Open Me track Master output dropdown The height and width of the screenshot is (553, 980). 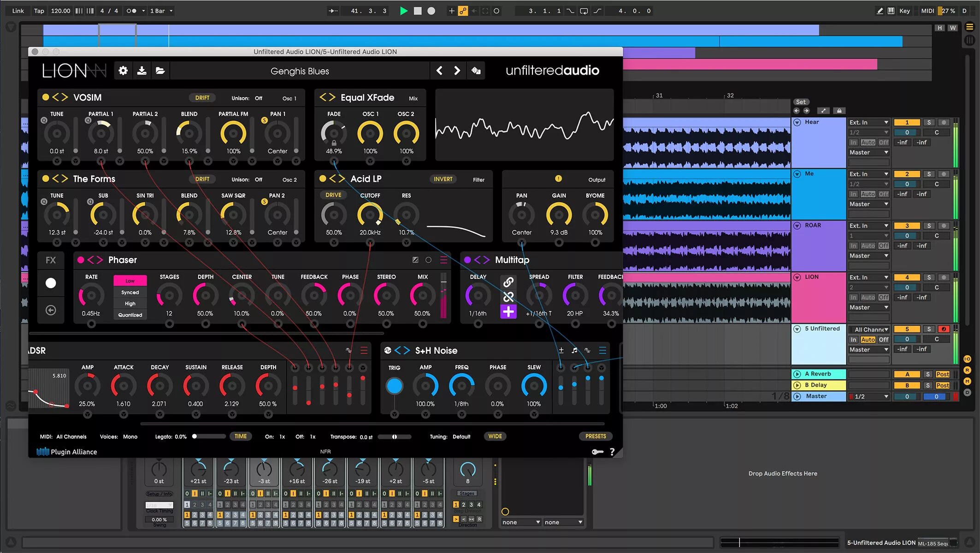868,204
